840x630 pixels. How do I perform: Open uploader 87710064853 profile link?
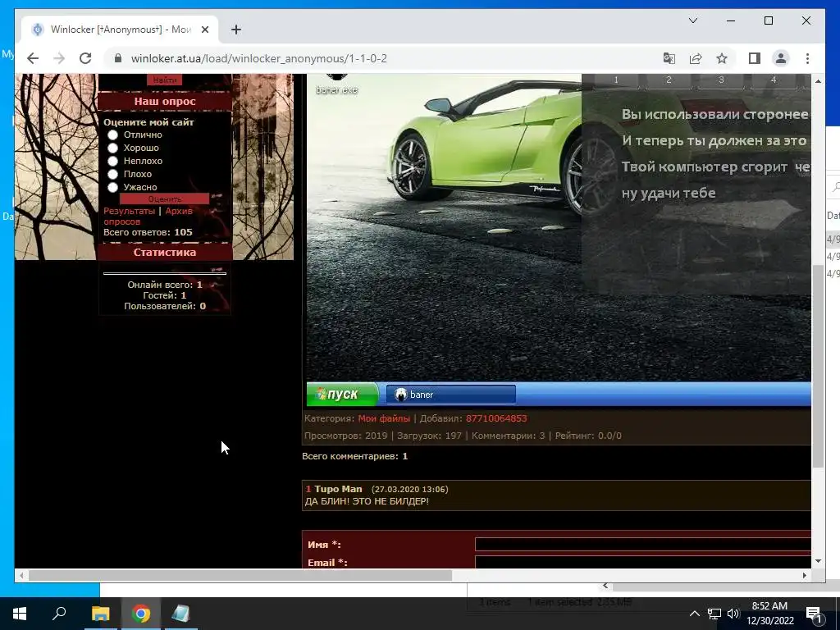496,418
